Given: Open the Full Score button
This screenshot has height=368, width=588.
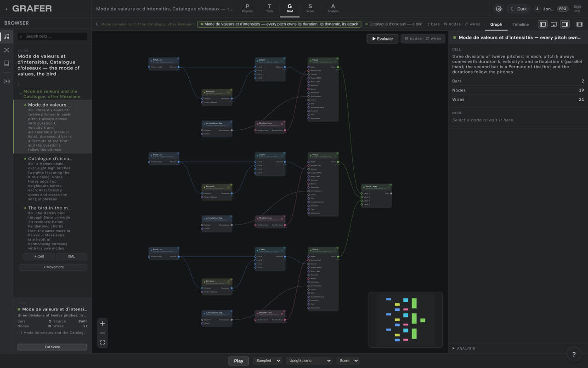Looking at the screenshot, I should tap(52, 347).
